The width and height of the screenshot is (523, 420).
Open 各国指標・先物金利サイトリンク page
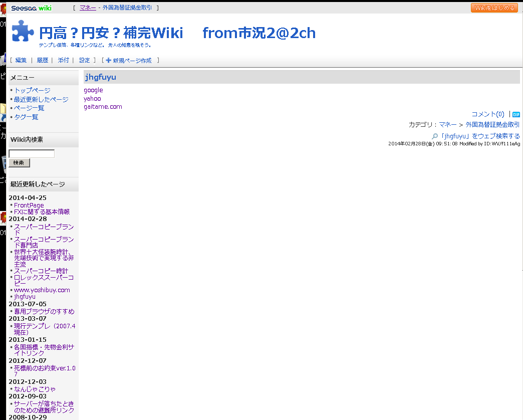pyautogui.click(x=44, y=350)
